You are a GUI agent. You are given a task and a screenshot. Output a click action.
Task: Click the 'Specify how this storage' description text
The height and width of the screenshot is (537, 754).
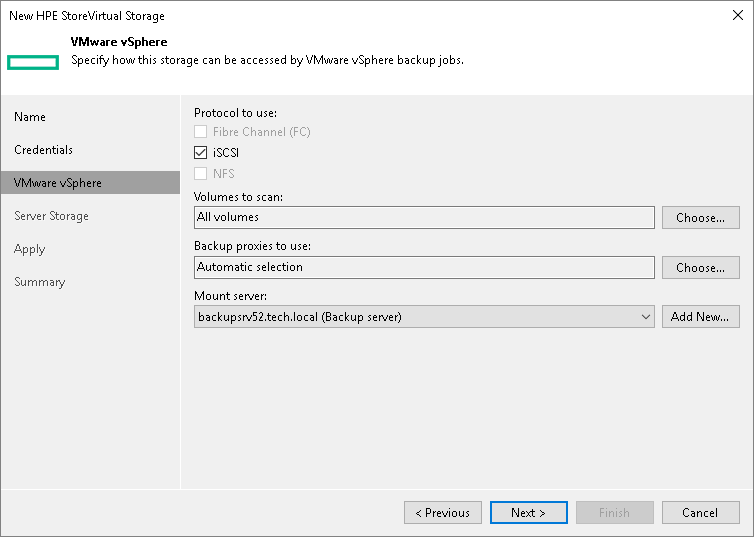[x=267, y=61]
